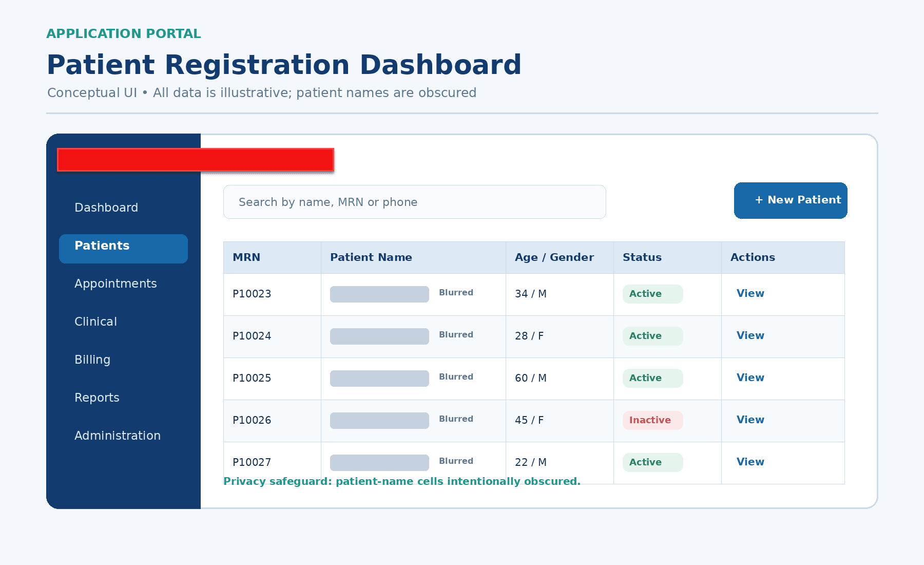Sort by the MRN column header
The width and height of the screenshot is (924, 565).
[x=246, y=257]
